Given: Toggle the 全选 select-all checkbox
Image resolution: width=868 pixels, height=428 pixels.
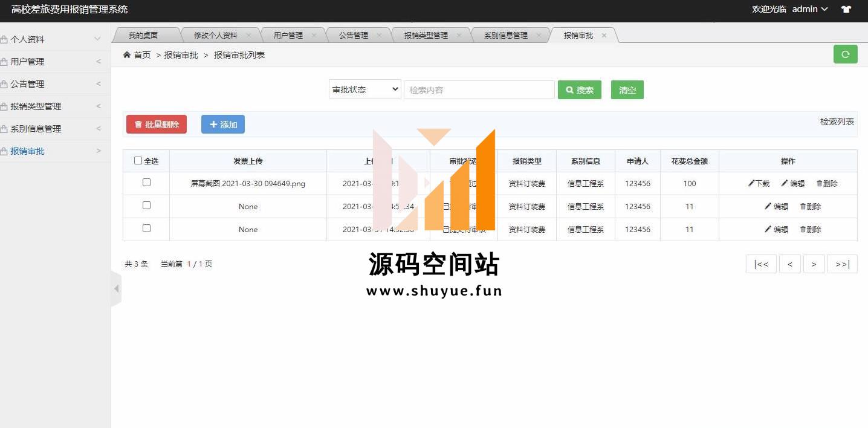Looking at the screenshot, I should coord(138,161).
